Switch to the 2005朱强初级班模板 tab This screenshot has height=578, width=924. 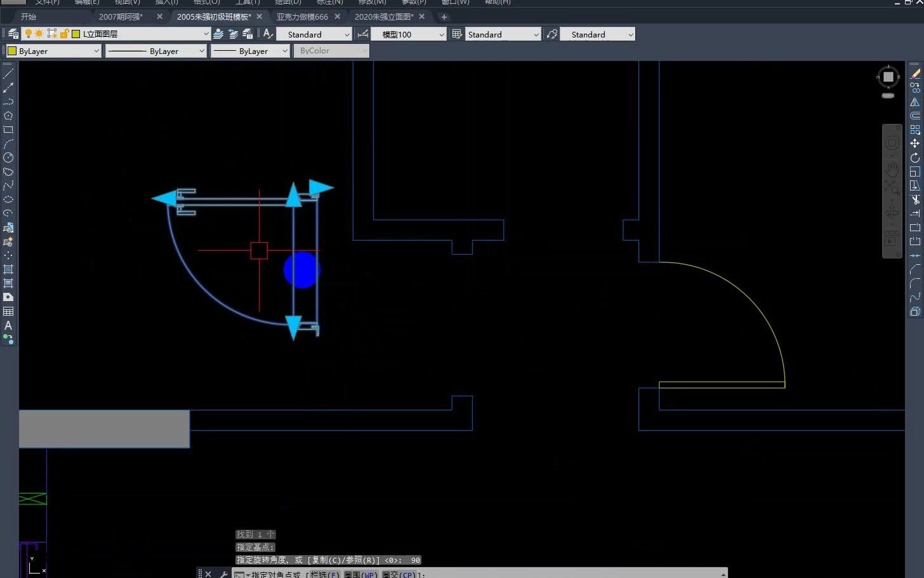pyautogui.click(x=214, y=17)
